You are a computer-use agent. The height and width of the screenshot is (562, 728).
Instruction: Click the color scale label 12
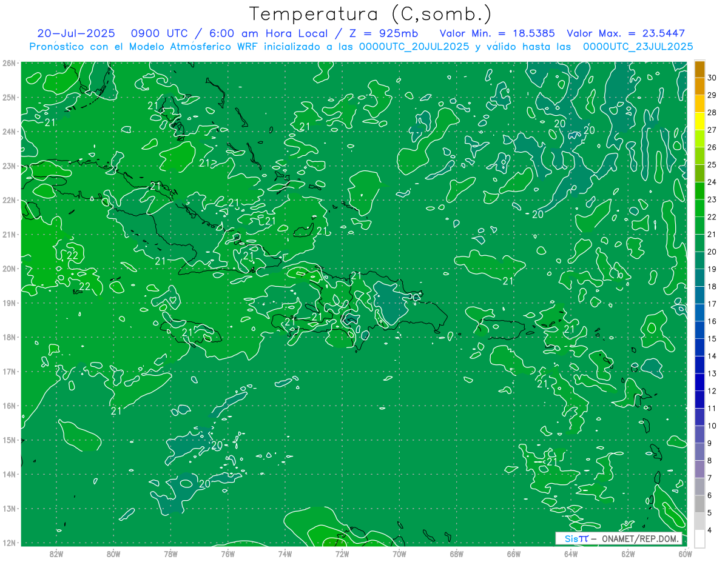pos(712,391)
